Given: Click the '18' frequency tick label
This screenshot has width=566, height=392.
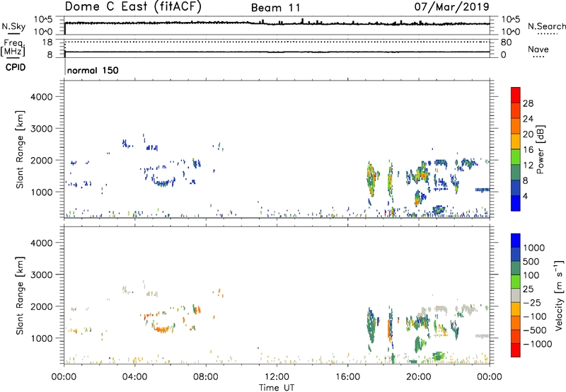Looking at the screenshot, I should point(47,42).
